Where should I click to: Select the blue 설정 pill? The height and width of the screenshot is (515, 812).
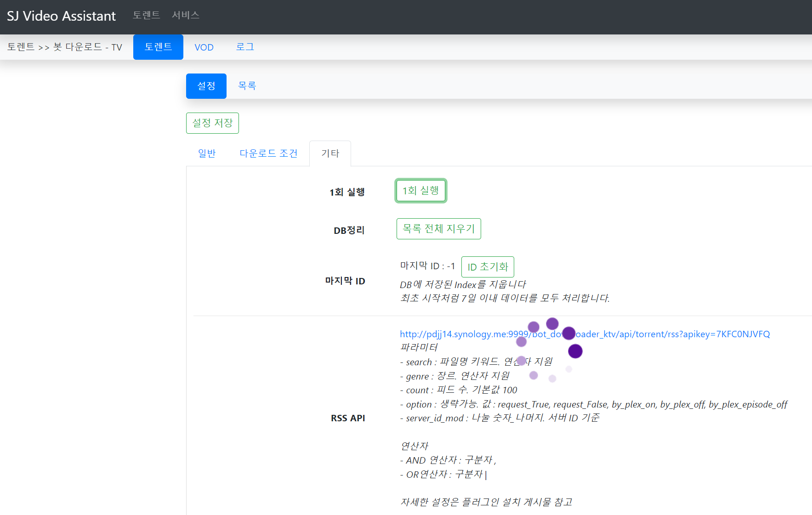coord(206,86)
